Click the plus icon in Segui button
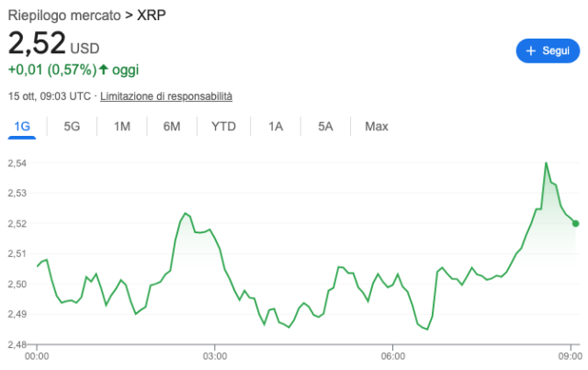Viewport: 588px width, 370px height. (x=531, y=51)
